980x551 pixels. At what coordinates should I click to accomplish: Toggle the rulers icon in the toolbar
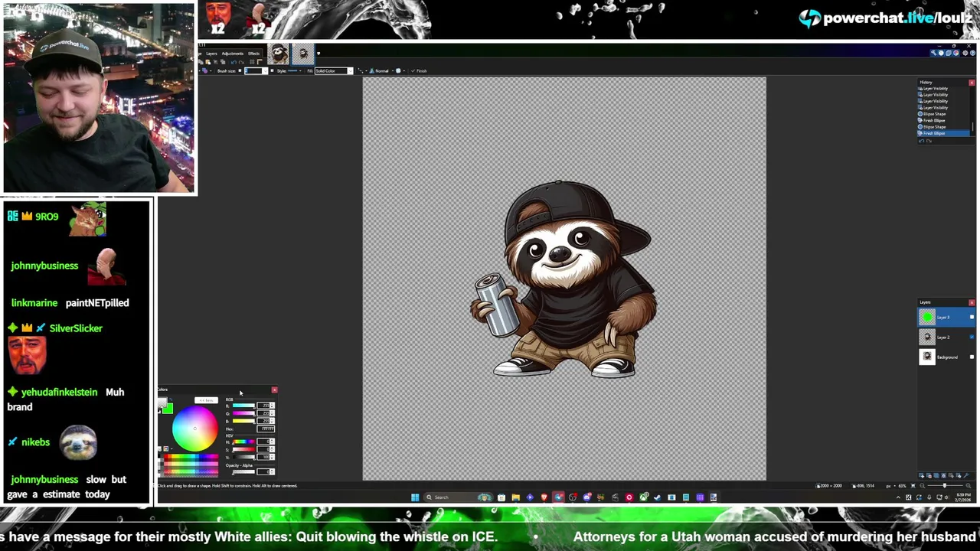260,62
